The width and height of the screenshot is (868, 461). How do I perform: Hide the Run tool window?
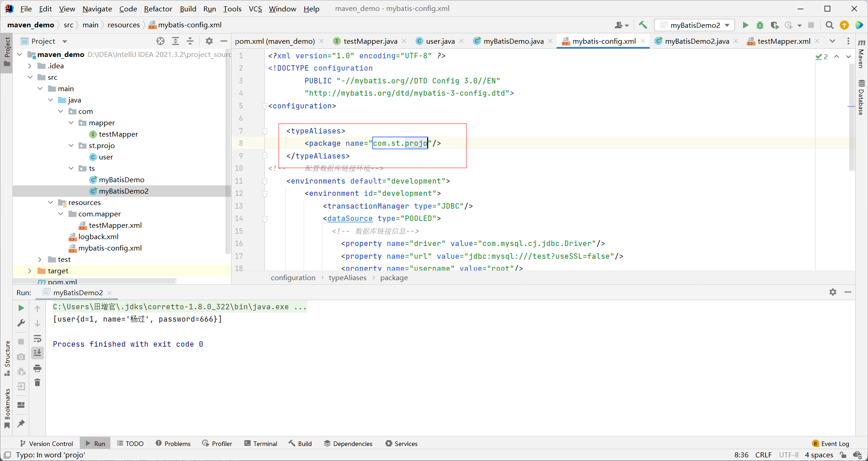point(848,292)
